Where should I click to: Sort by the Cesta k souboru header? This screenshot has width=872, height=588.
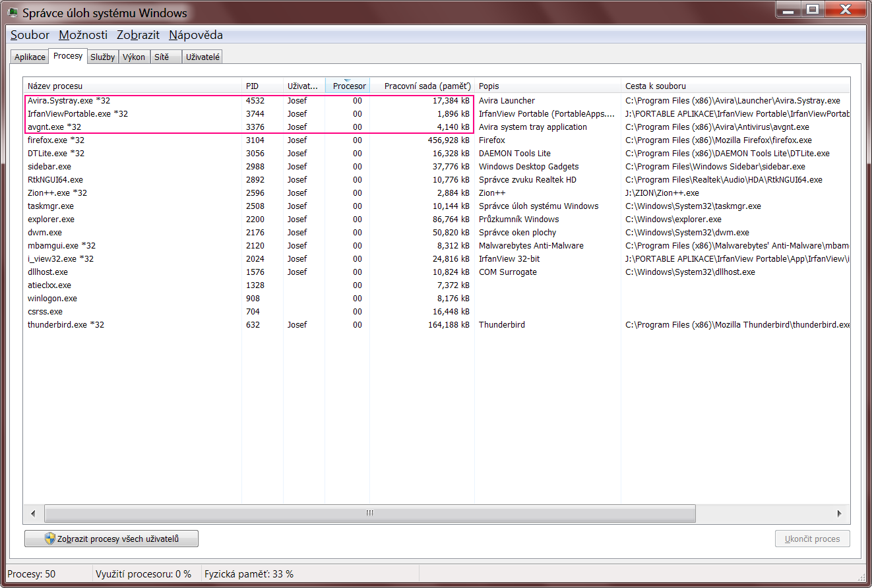pos(735,86)
